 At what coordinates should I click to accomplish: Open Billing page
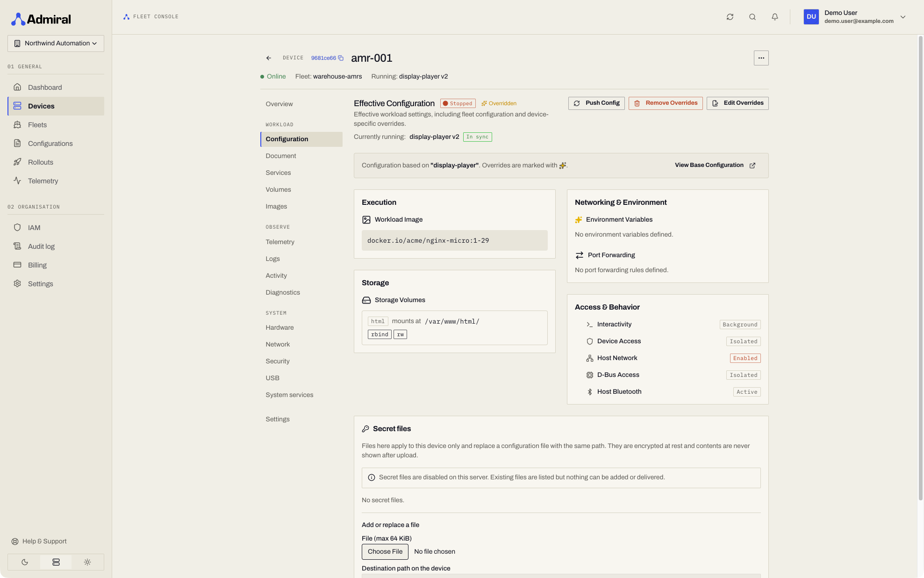pyautogui.click(x=56, y=265)
